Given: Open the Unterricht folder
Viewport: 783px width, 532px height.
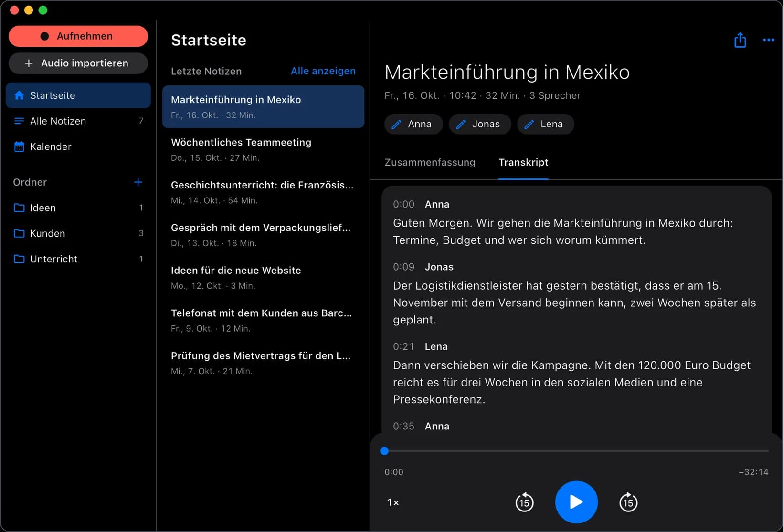Looking at the screenshot, I should point(78,259).
